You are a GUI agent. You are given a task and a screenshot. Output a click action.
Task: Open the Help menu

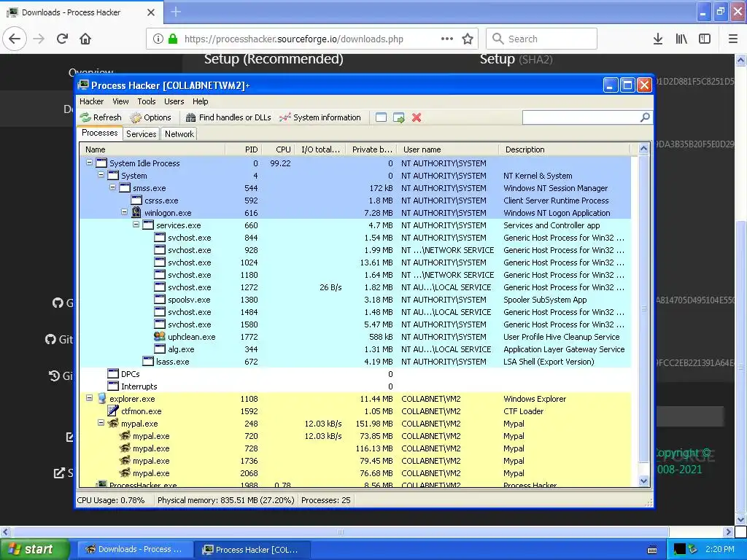click(200, 101)
